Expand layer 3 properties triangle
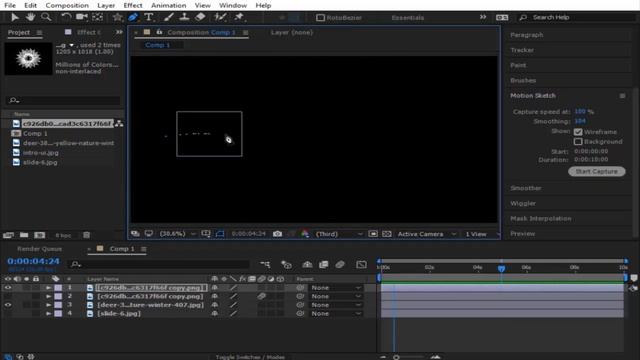The image size is (640, 360). click(x=48, y=305)
